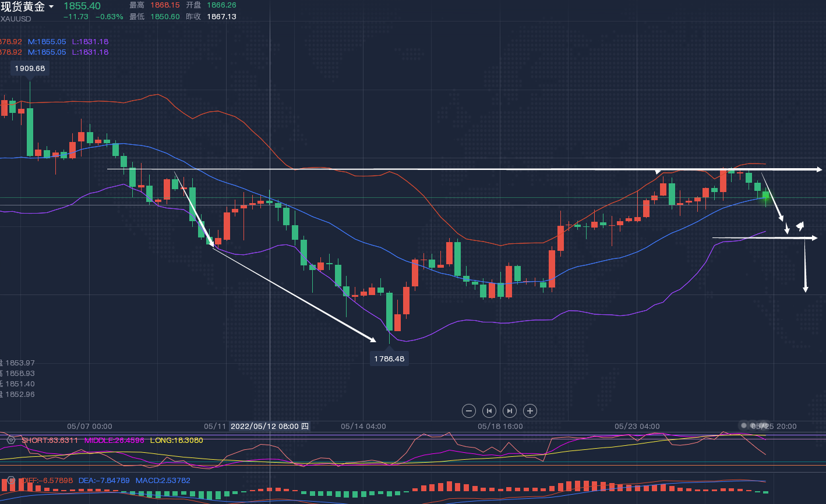
Task: Click the LONG:18.3080 indicator value
Action: tap(177, 440)
